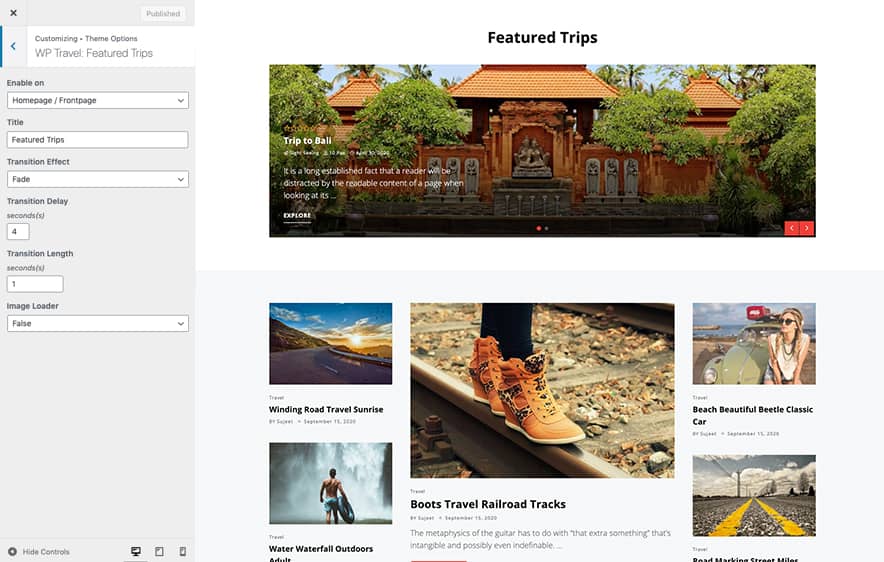The height and width of the screenshot is (562, 884).
Task: Switch to desktop preview mode icon
Action: [136, 551]
